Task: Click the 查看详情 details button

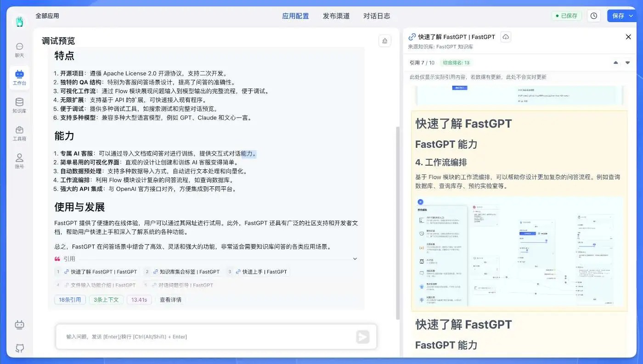Action: [x=170, y=300]
